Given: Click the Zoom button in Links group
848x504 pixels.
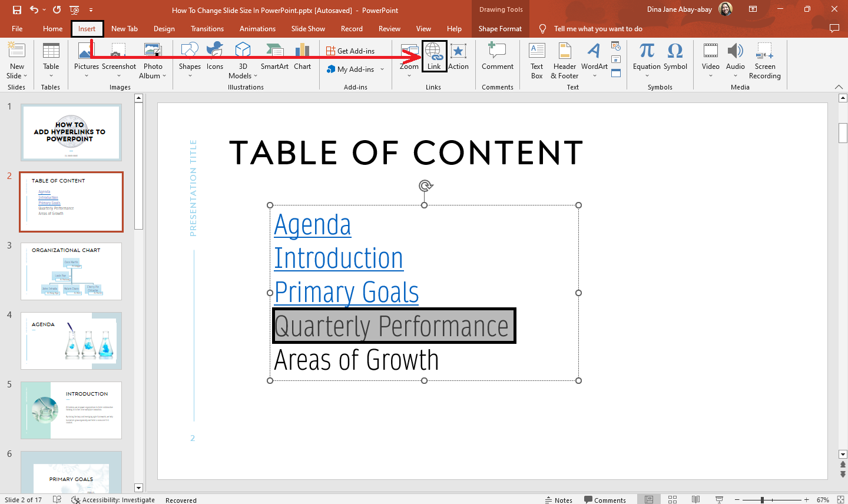Looking at the screenshot, I should coord(409,60).
